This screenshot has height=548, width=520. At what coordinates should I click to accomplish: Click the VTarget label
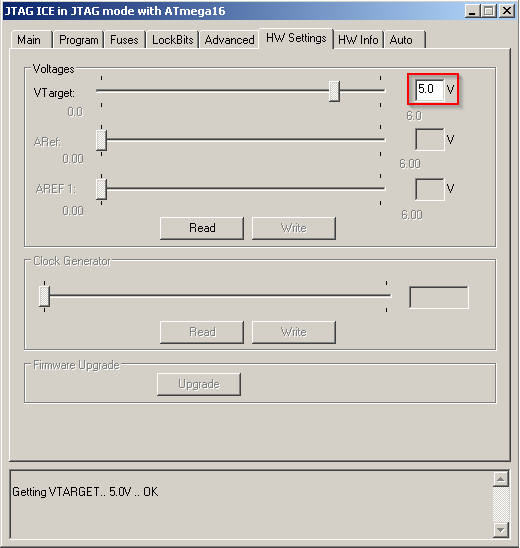tap(54, 93)
